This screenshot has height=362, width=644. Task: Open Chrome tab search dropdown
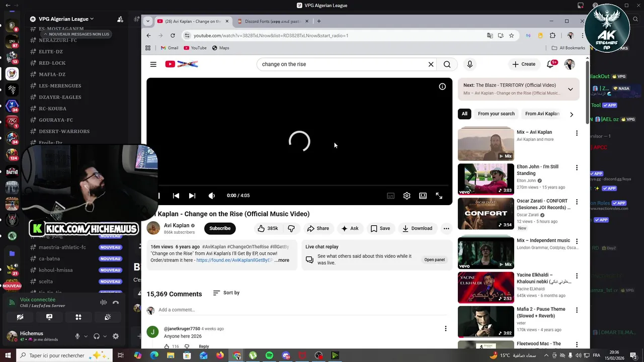[147, 21]
